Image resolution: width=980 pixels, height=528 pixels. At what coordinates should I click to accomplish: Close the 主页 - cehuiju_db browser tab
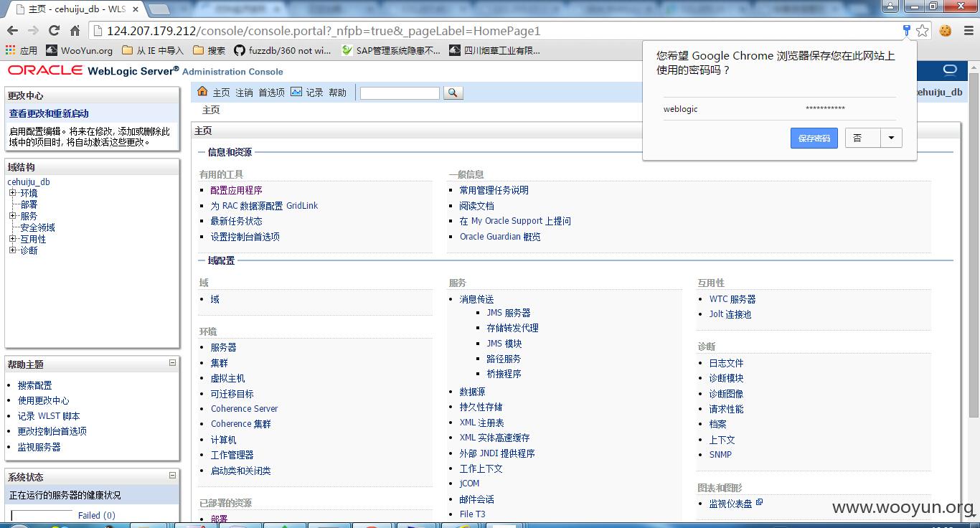pyautogui.click(x=135, y=9)
